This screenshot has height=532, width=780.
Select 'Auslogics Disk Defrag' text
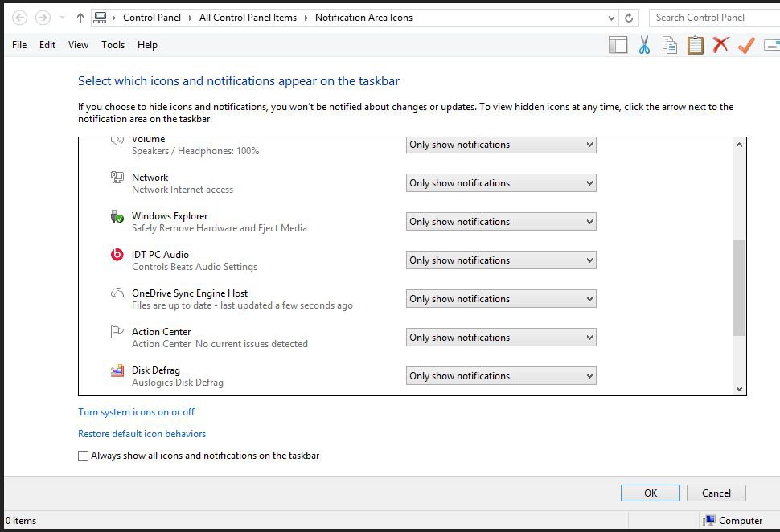178,383
